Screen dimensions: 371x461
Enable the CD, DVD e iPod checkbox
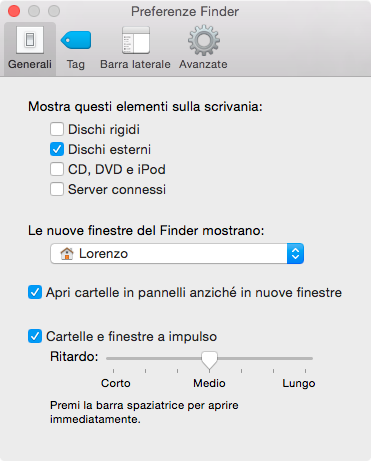pyautogui.click(x=57, y=169)
